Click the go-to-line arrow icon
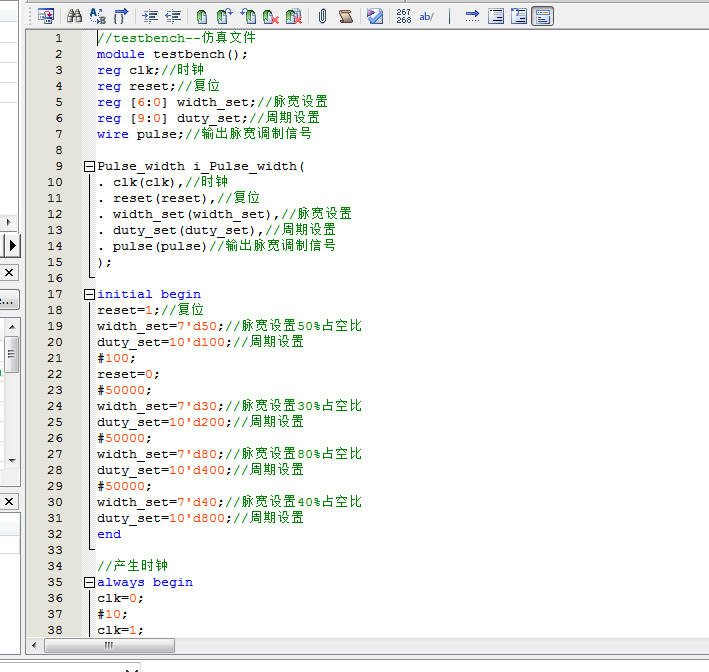Image resolution: width=709 pixels, height=672 pixels. [473, 17]
